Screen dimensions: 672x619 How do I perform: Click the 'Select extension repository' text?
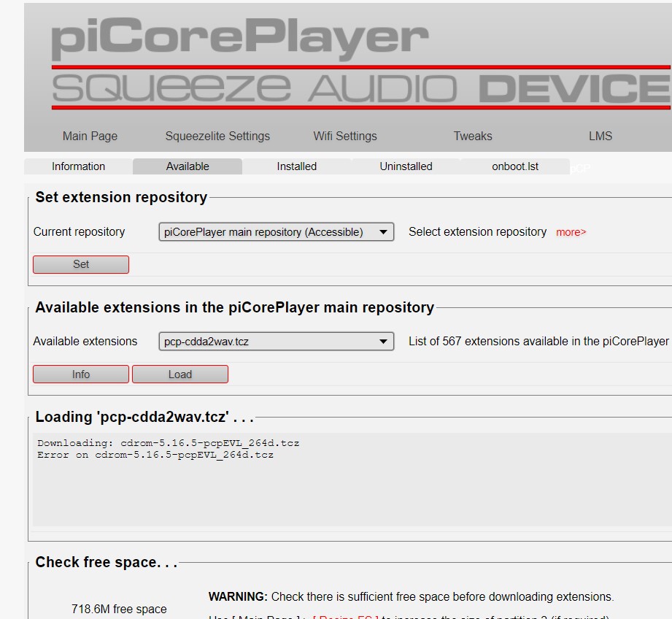coord(477,232)
